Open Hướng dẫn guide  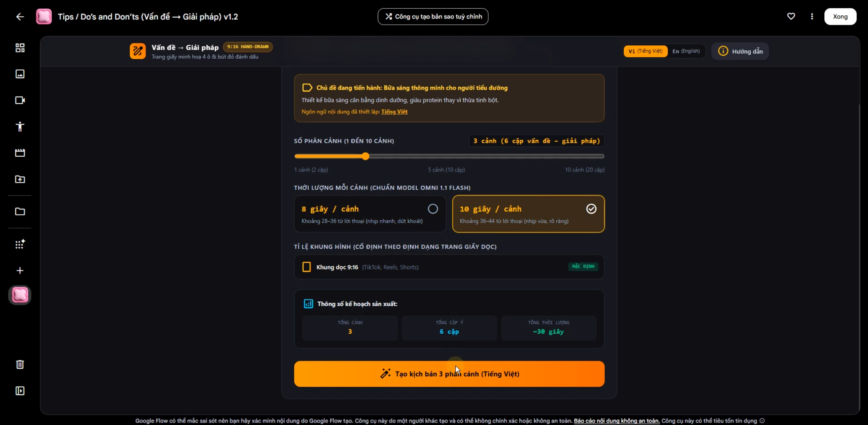coord(740,51)
